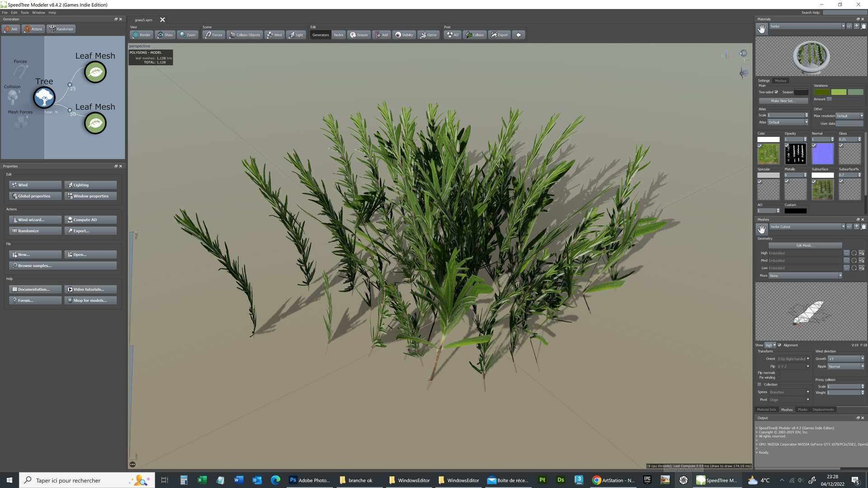The width and height of the screenshot is (868, 488).
Task: Click the Export toolbar icon
Action: pyautogui.click(x=500, y=35)
